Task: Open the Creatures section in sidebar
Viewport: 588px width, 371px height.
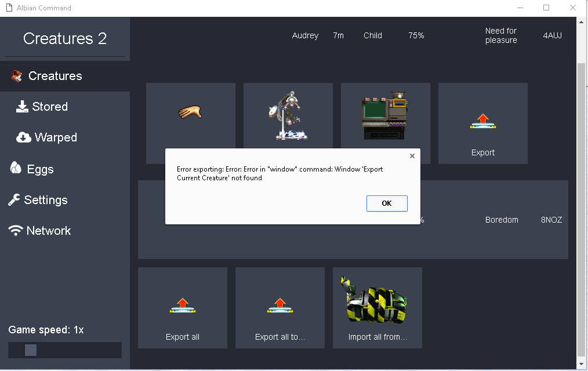Action: (65, 76)
